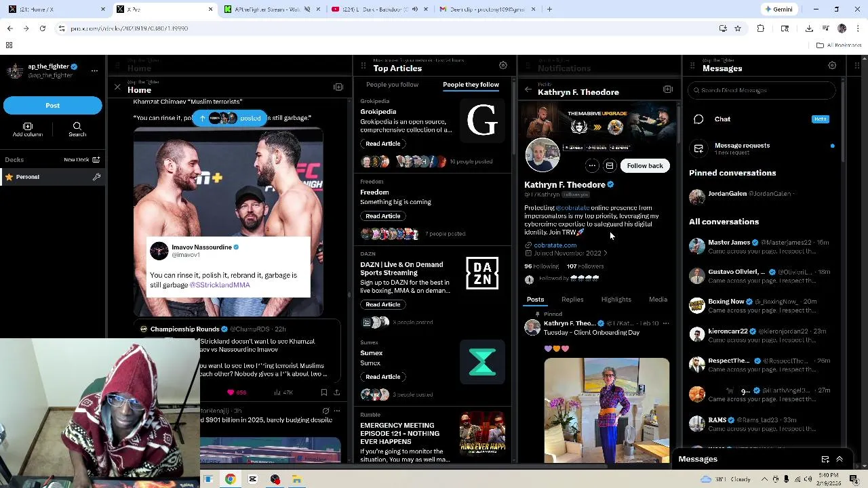This screenshot has width=868, height=488.
Task: Add Home as a new column
Action: tap(338, 87)
